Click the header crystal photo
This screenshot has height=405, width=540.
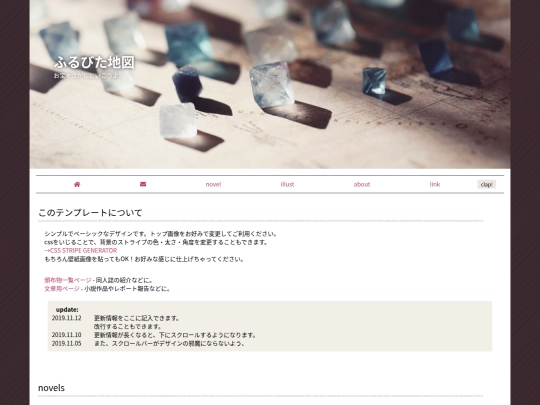tap(270, 84)
